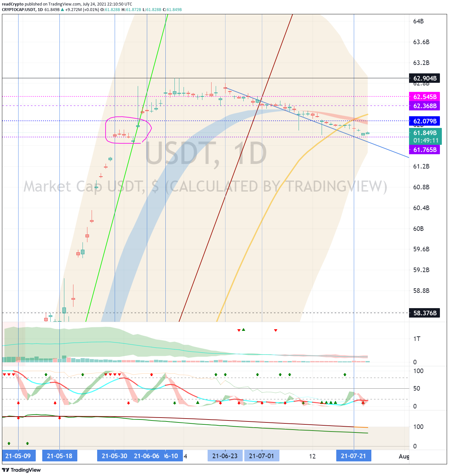Click the Aug label on time axis
The height and width of the screenshot is (476, 449).
point(404,456)
